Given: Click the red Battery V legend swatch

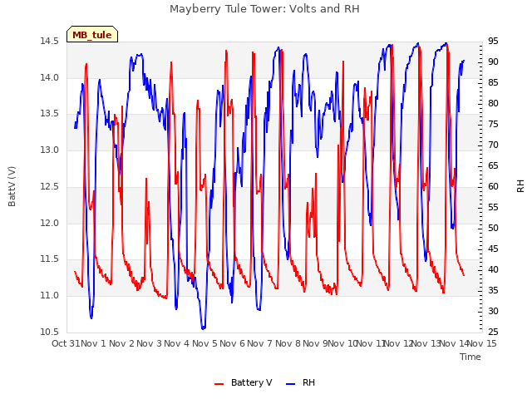Looking at the screenshot, I should click(219, 384).
